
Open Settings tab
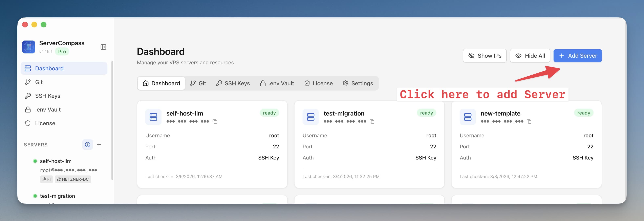point(358,83)
